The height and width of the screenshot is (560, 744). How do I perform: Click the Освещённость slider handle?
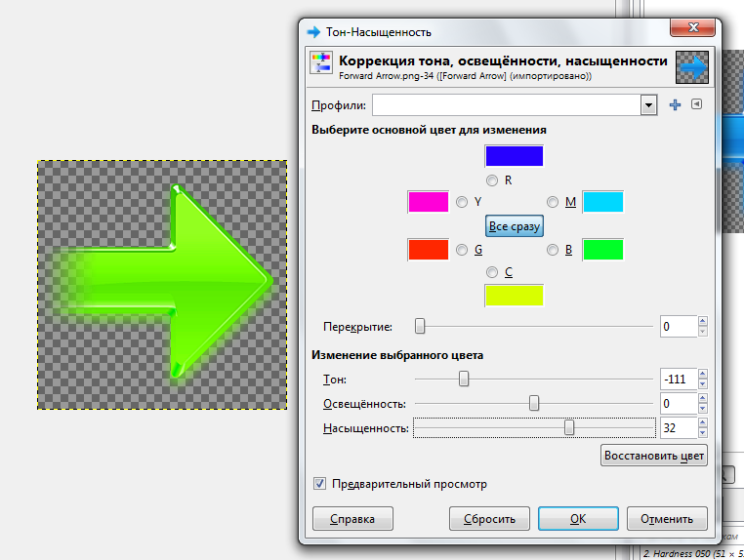[534, 403]
